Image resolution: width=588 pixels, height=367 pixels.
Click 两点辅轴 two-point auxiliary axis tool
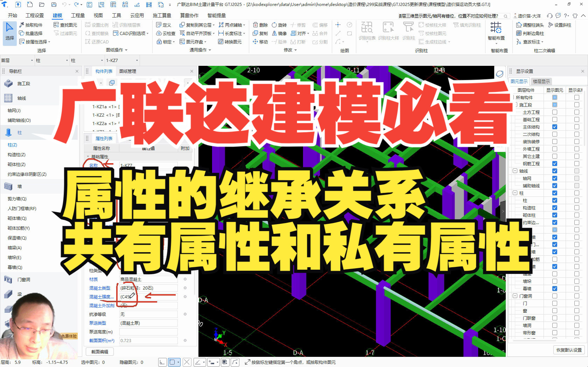[x=232, y=25]
